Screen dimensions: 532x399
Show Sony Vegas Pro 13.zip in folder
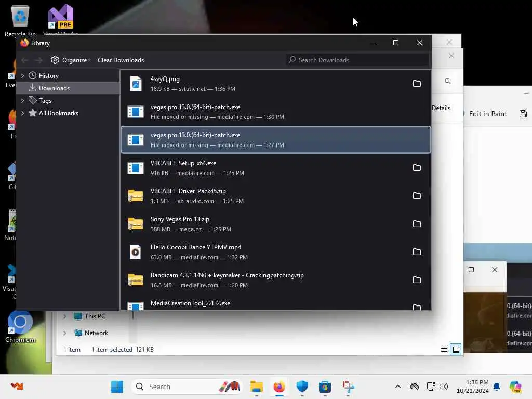click(x=417, y=224)
